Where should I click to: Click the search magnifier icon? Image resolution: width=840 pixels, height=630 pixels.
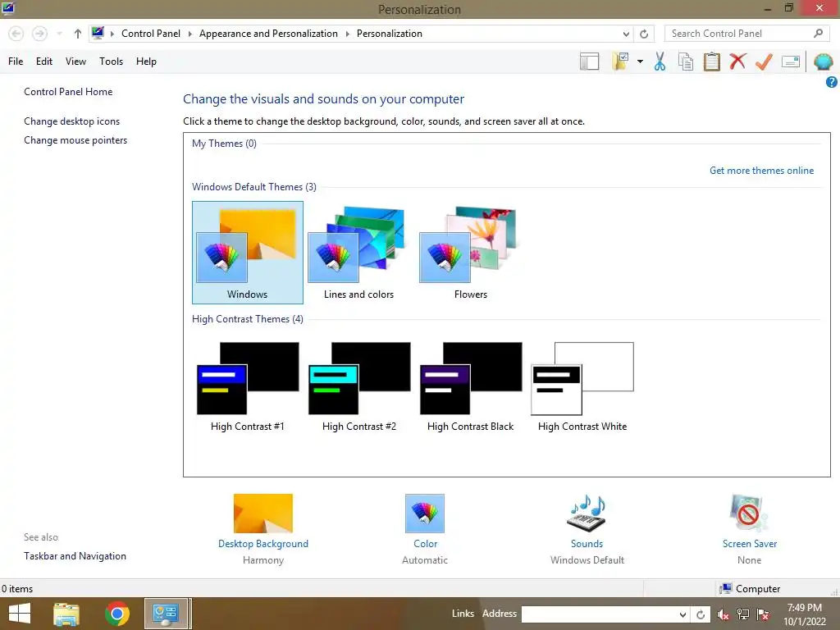pyautogui.click(x=818, y=34)
